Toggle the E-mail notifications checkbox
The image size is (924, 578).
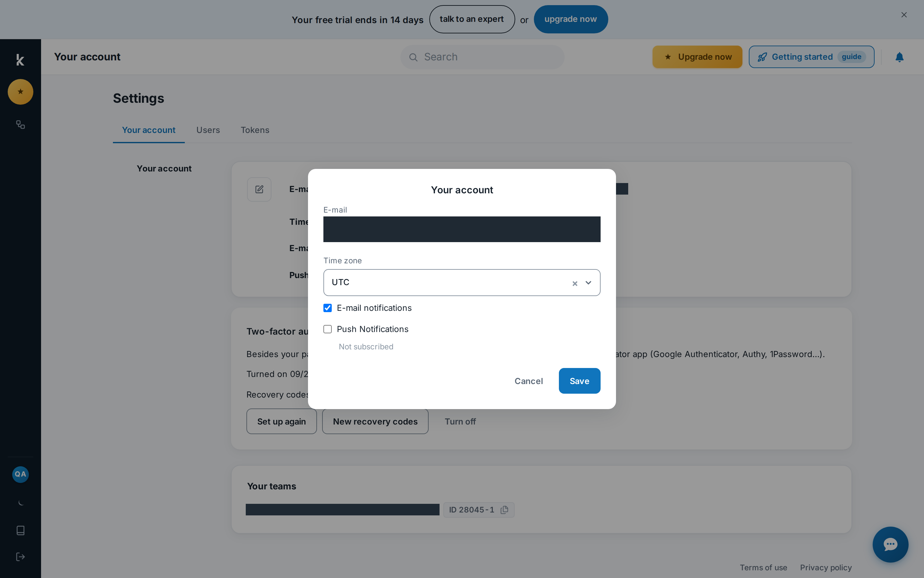pyautogui.click(x=328, y=308)
